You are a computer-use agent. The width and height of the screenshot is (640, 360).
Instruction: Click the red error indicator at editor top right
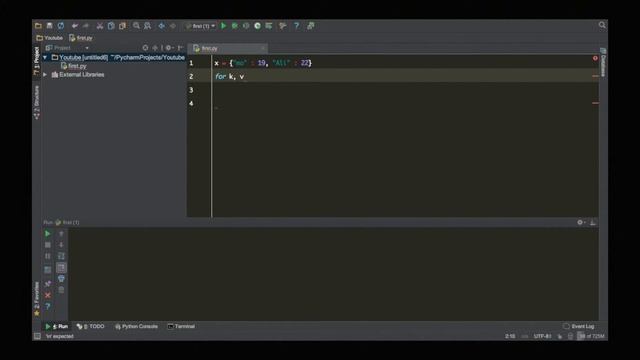click(x=595, y=58)
